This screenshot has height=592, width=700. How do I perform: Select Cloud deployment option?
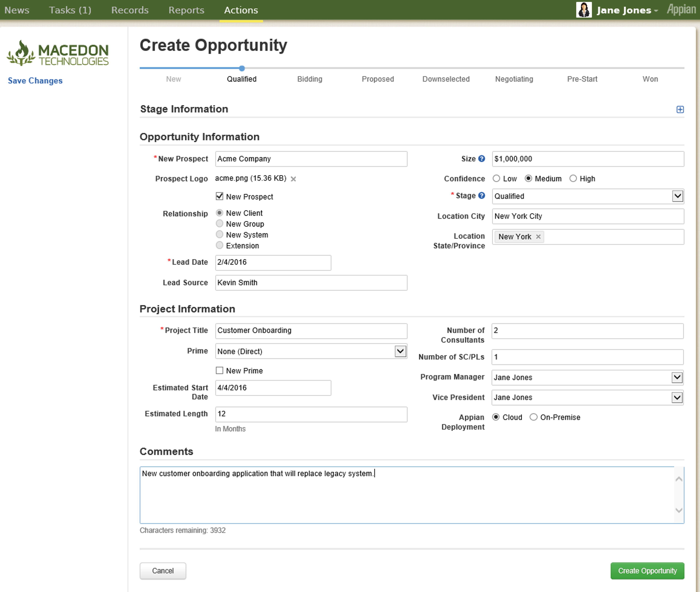click(496, 417)
